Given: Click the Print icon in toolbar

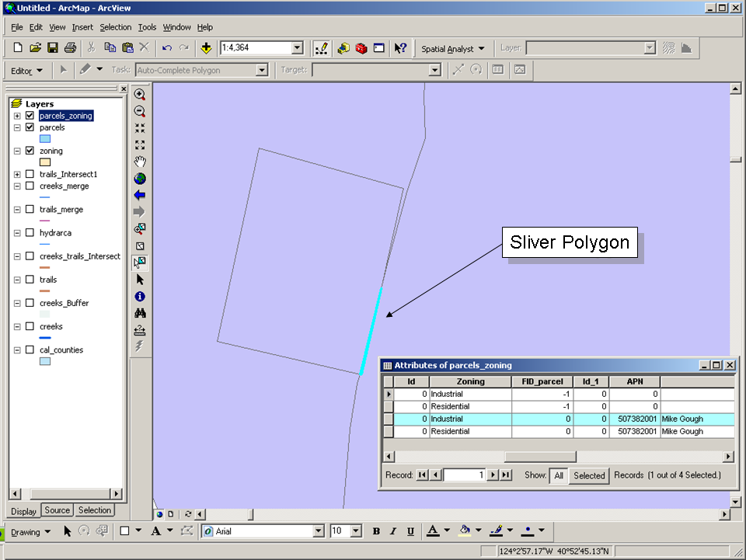Looking at the screenshot, I should pos(70,47).
